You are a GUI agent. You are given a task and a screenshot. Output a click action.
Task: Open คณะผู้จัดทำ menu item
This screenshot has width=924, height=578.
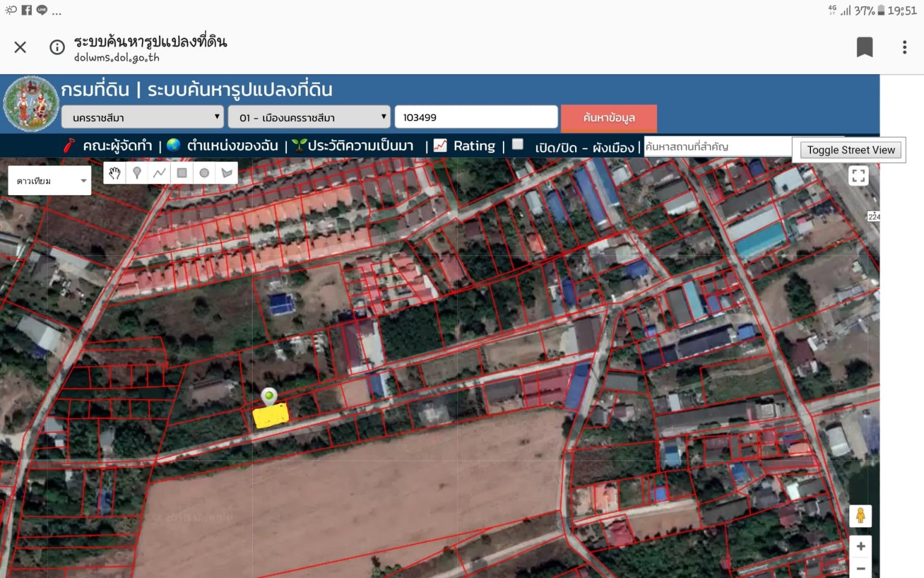117,146
